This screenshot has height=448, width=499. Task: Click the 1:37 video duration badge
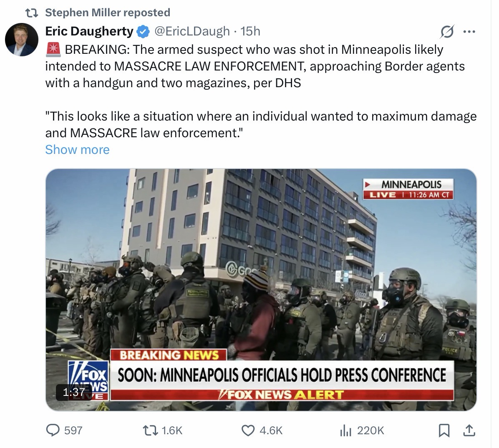74,392
